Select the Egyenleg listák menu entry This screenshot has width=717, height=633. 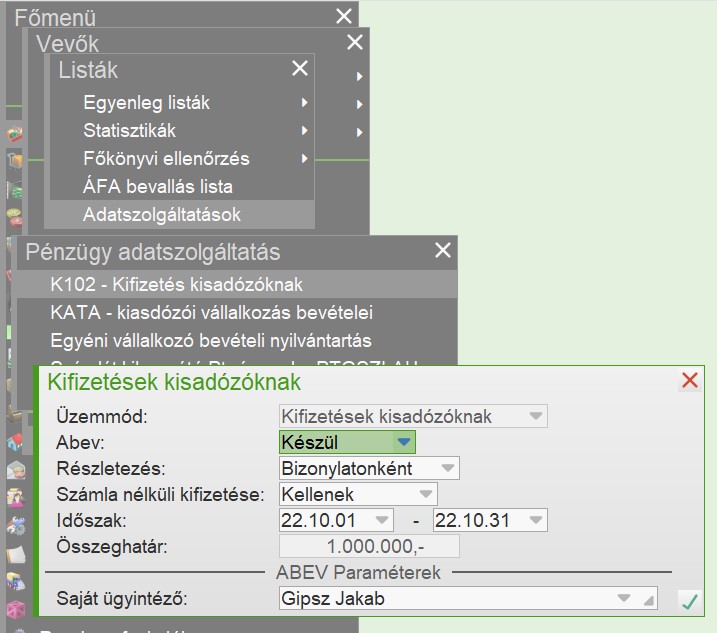coord(182,103)
